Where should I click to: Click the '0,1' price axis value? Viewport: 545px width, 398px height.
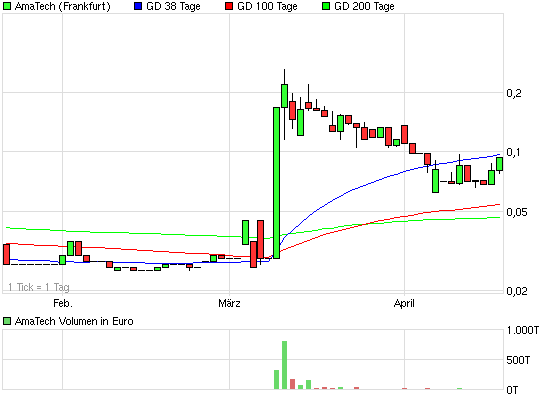click(x=514, y=152)
